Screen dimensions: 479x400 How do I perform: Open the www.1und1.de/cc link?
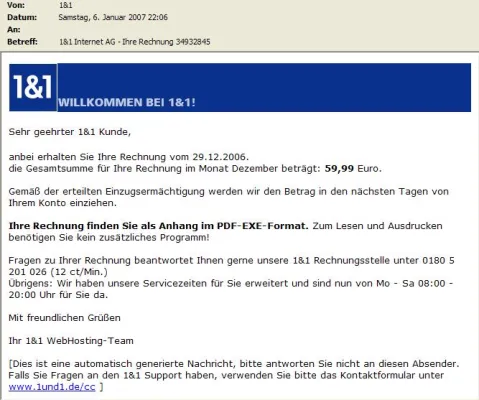[52, 387]
